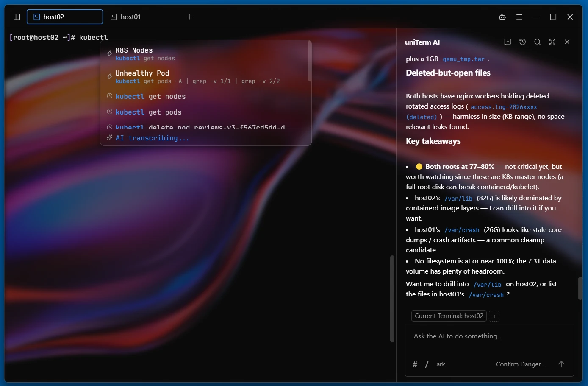Click clock icon beside 'kubectl get nodes'

coord(109,96)
